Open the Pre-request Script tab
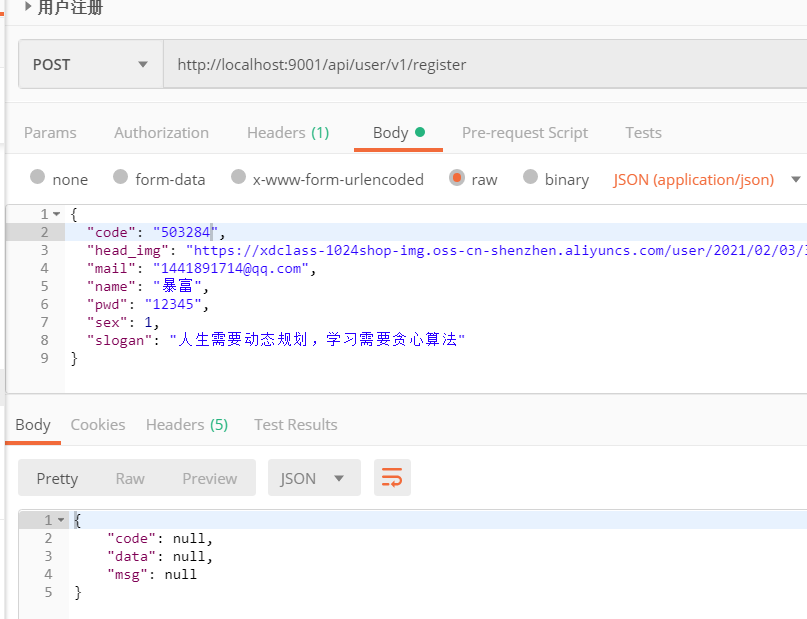 [x=524, y=133]
